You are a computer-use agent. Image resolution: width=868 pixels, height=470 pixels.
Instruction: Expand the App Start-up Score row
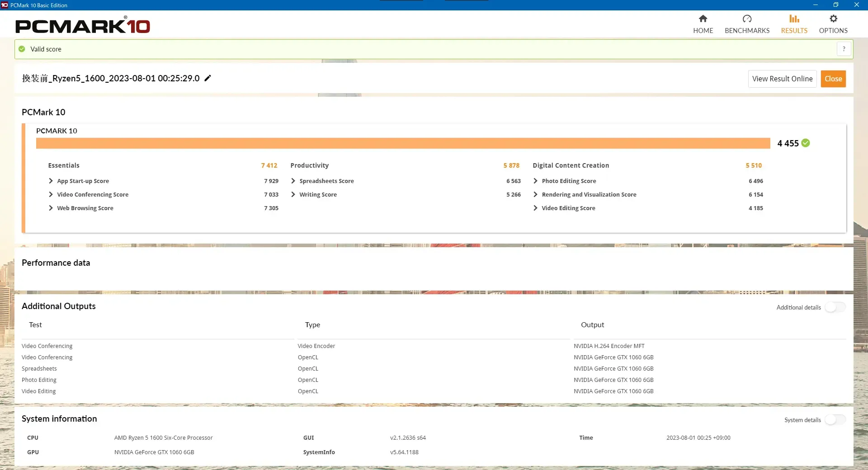(x=51, y=181)
